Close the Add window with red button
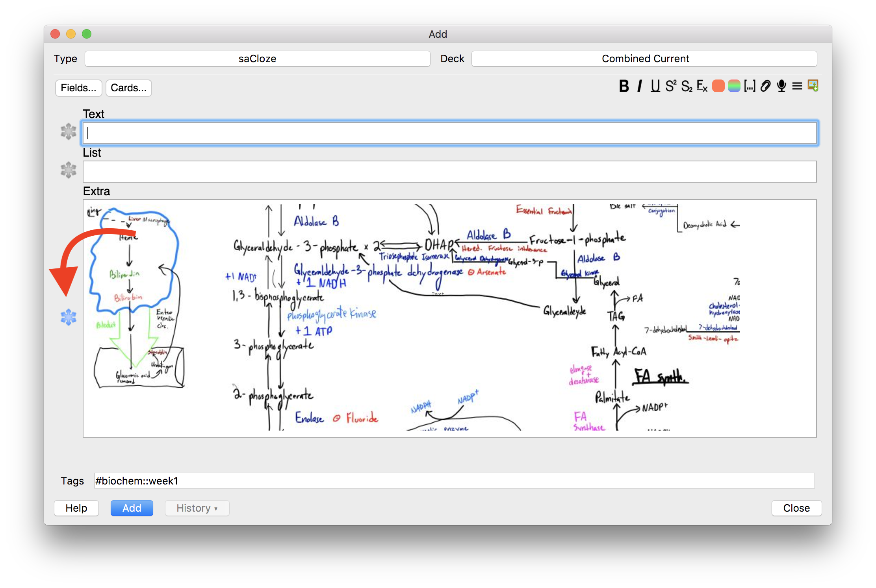This screenshot has width=876, height=588. [55, 34]
